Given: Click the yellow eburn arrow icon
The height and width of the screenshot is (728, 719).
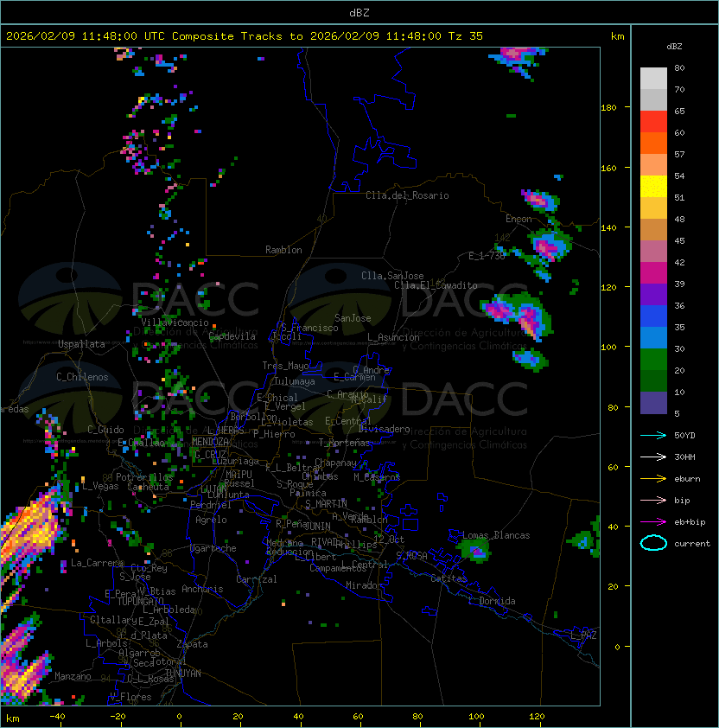Looking at the screenshot, I should [653, 479].
